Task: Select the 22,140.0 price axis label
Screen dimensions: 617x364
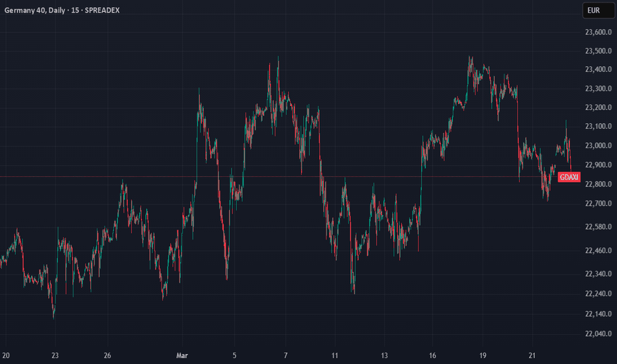Action: (x=598, y=314)
